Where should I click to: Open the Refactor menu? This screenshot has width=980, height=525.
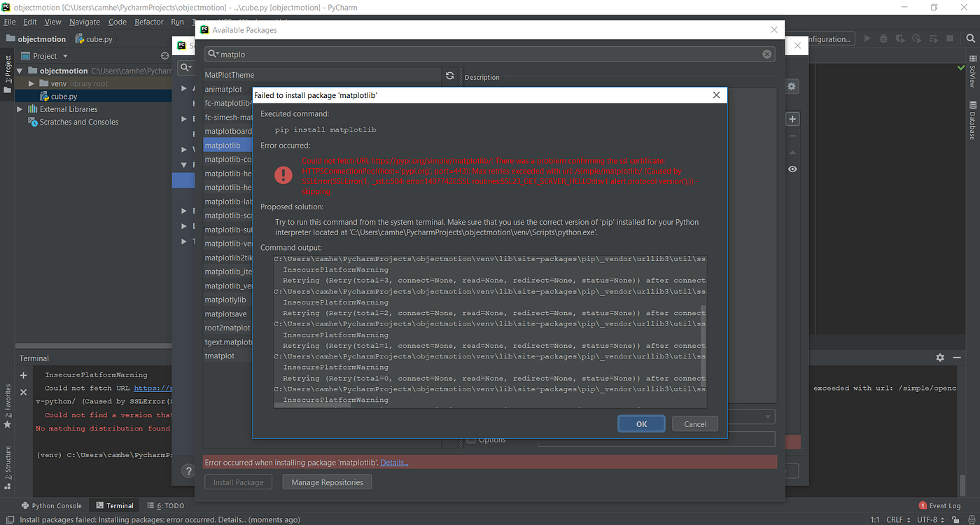149,22
